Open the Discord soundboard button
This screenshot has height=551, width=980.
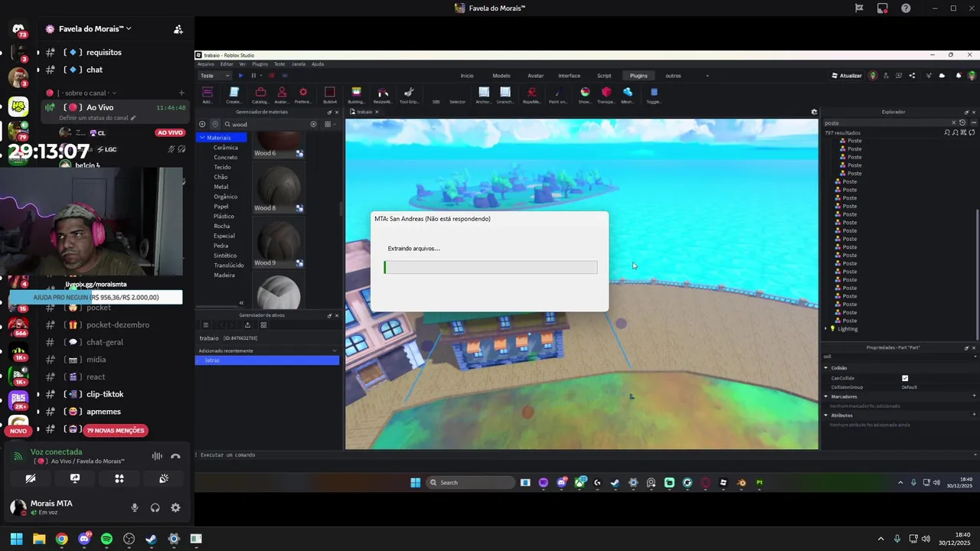click(164, 478)
